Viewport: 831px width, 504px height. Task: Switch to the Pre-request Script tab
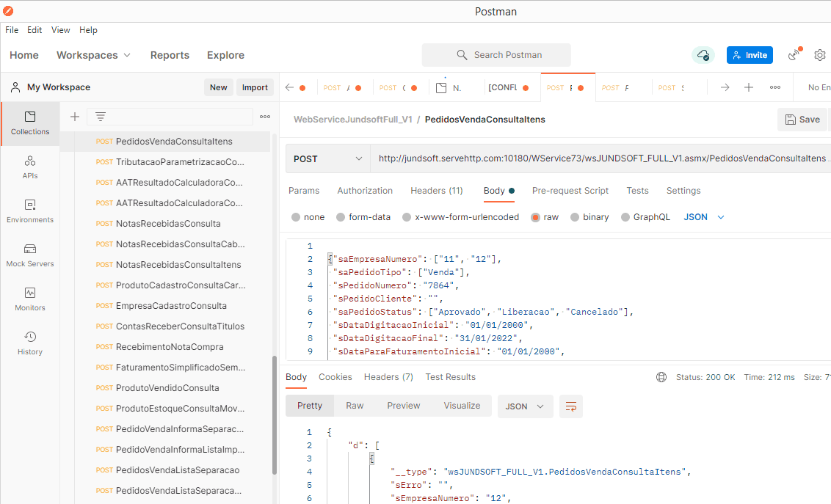pyautogui.click(x=570, y=191)
